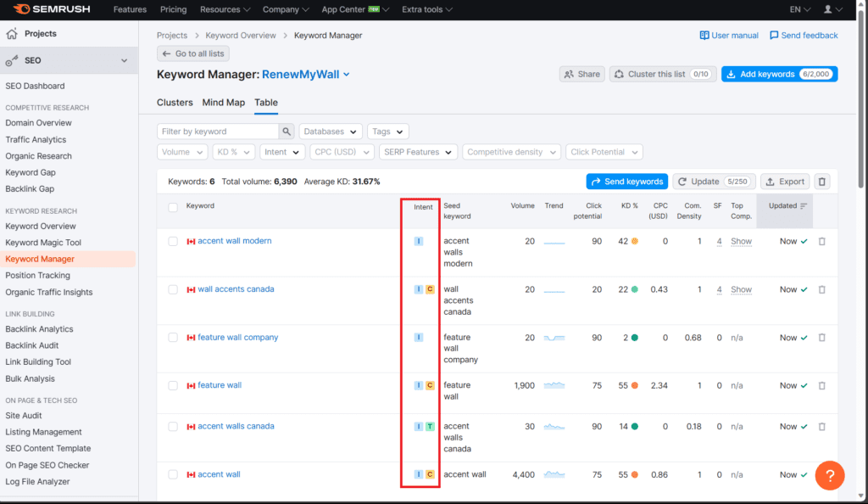Open the Features menu item

tap(130, 9)
